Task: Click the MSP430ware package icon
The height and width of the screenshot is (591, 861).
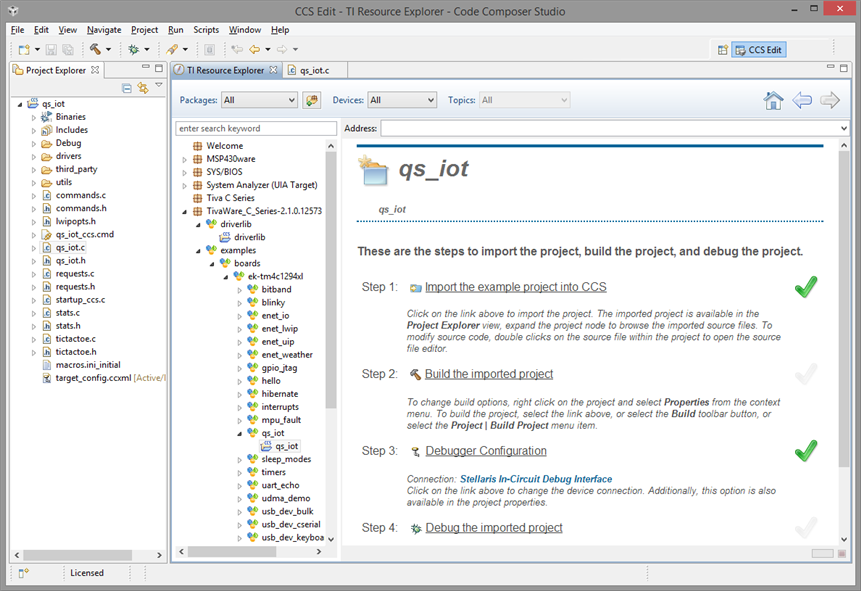Action: pyautogui.click(x=198, y=159)
